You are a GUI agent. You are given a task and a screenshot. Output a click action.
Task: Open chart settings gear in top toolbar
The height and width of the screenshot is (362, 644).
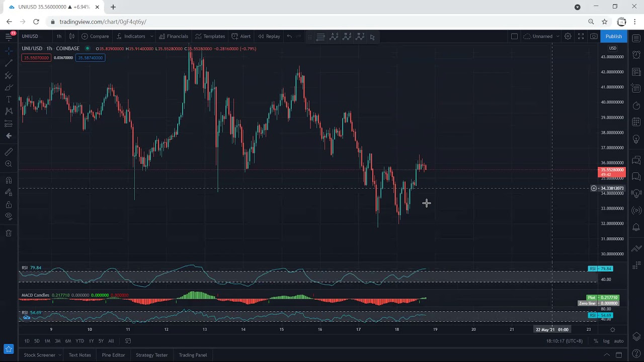[x=568, y=36]
